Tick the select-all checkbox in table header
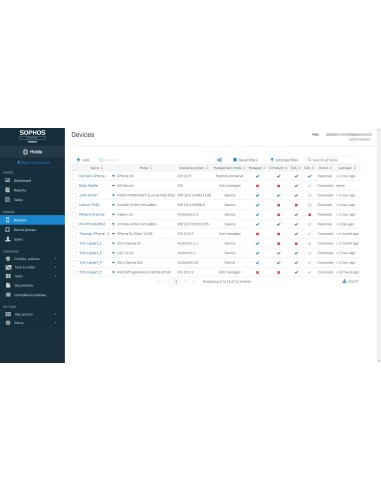381x492 pixels. tap(74, 168)
